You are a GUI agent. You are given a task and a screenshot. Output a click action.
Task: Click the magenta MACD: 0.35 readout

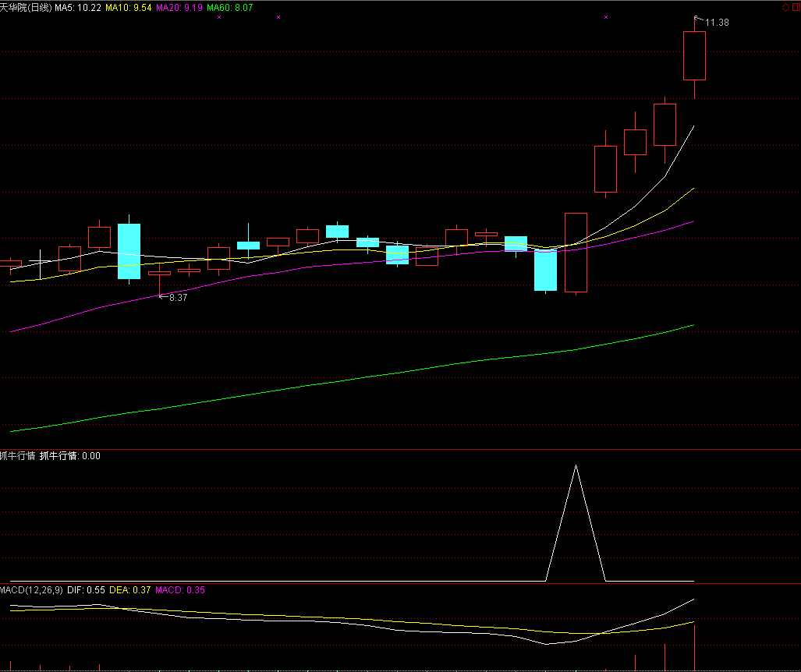click(180, 590)
